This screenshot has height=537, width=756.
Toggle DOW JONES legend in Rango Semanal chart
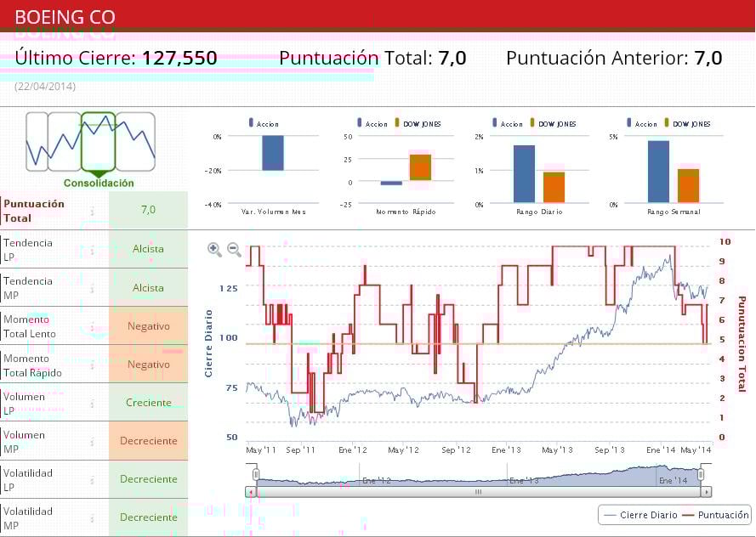687,124
